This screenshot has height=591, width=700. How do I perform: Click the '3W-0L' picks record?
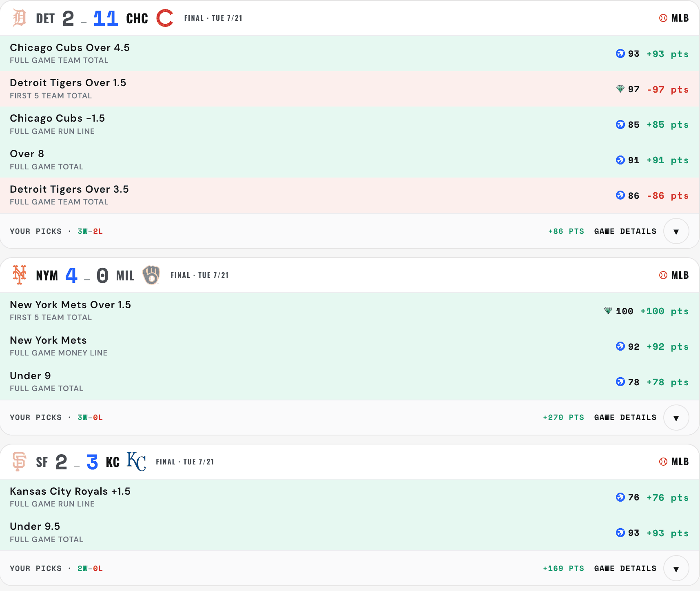coord(90,418)
